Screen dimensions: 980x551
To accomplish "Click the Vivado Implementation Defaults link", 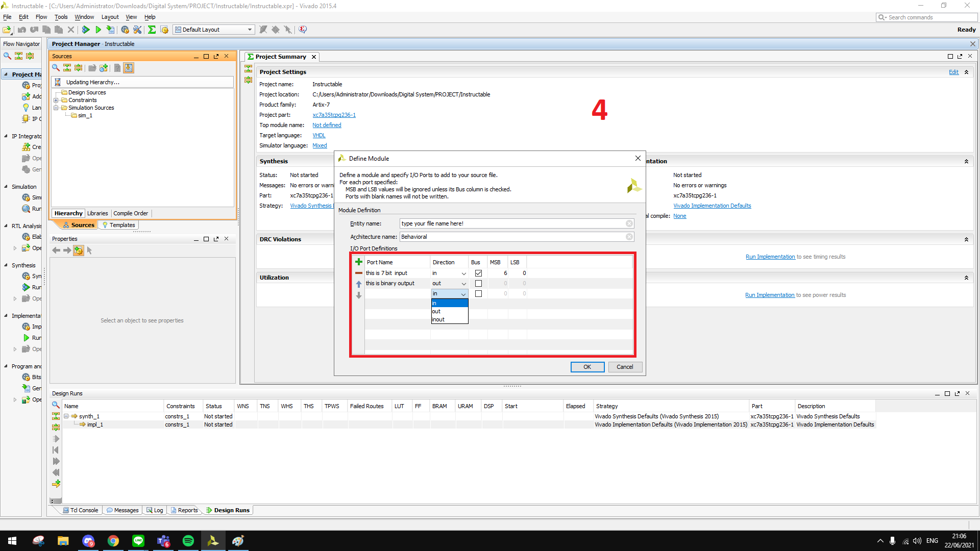I will click(713, 206).
